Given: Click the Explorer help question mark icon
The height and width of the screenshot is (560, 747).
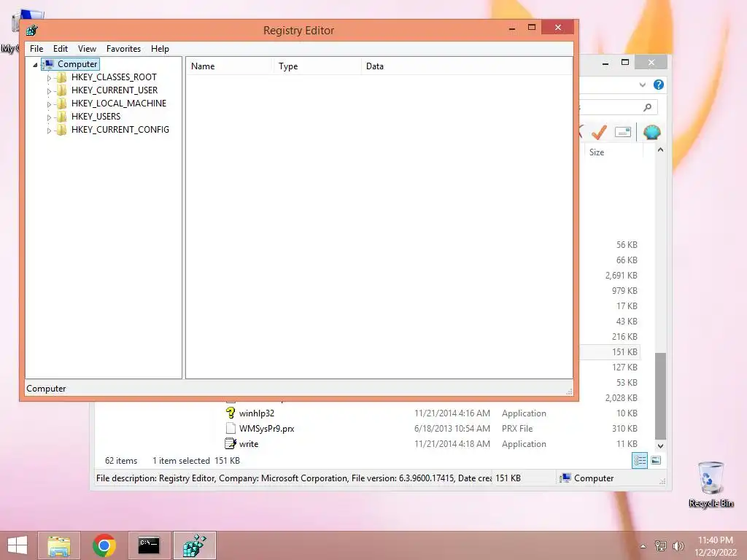Looking at the screenshot, I should (659, 85).
